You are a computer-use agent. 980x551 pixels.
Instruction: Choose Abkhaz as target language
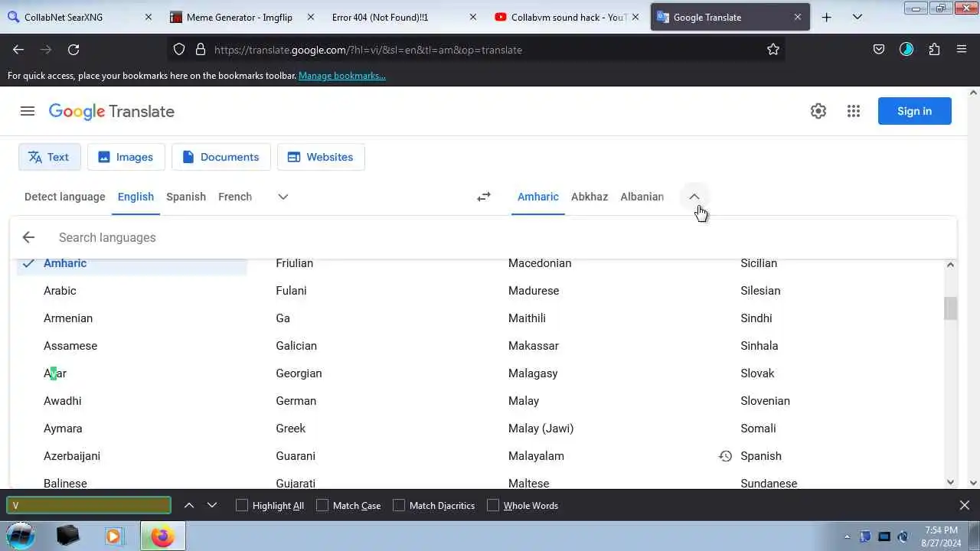590,197
